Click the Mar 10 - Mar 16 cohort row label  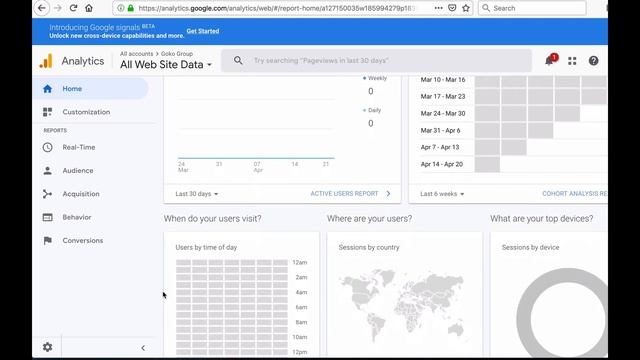[443, 80]
